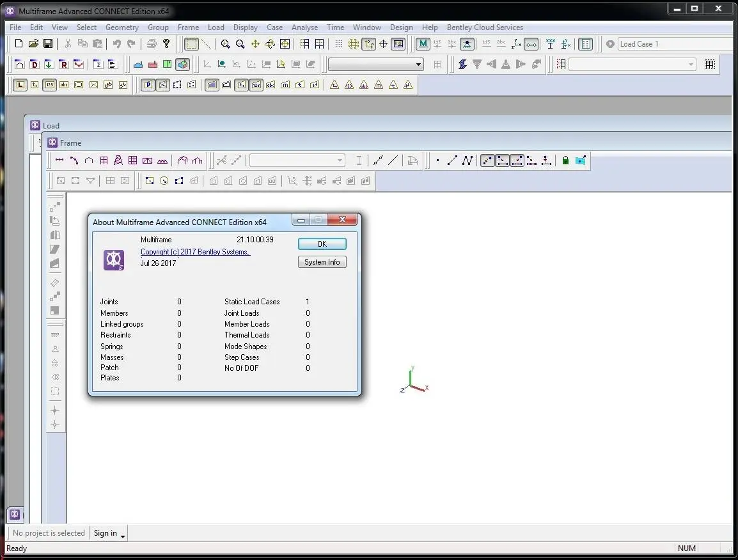The image size is (738, 560).
Task: Click the sigma summary results icon
Action: (97, 64)
